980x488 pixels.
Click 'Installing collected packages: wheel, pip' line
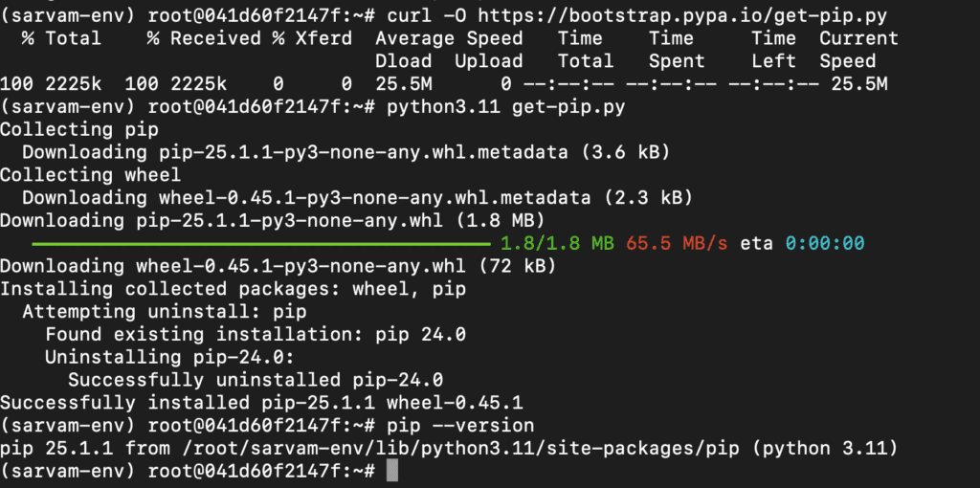tap(233, 289)
